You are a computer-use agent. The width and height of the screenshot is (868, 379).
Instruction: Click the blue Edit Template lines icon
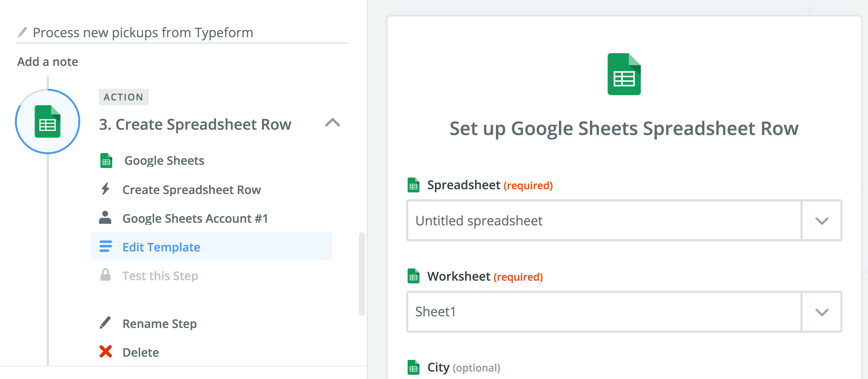(106, 247)
